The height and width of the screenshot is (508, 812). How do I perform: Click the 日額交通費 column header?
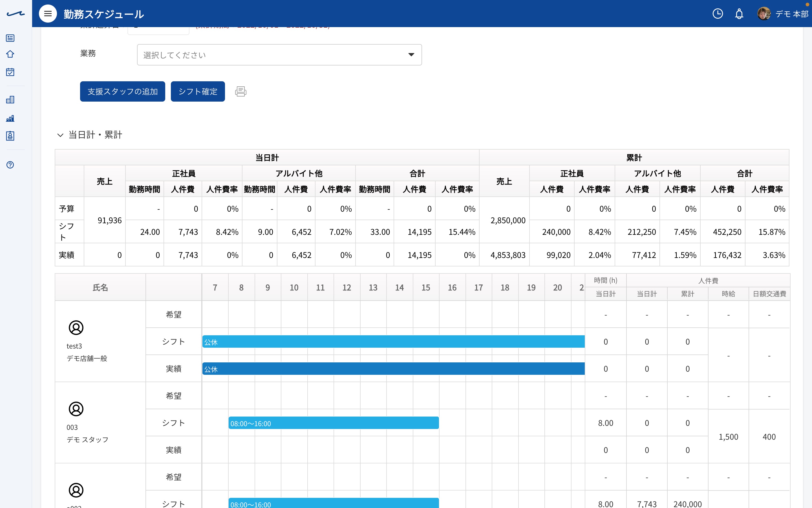click(x=769, y=294)
